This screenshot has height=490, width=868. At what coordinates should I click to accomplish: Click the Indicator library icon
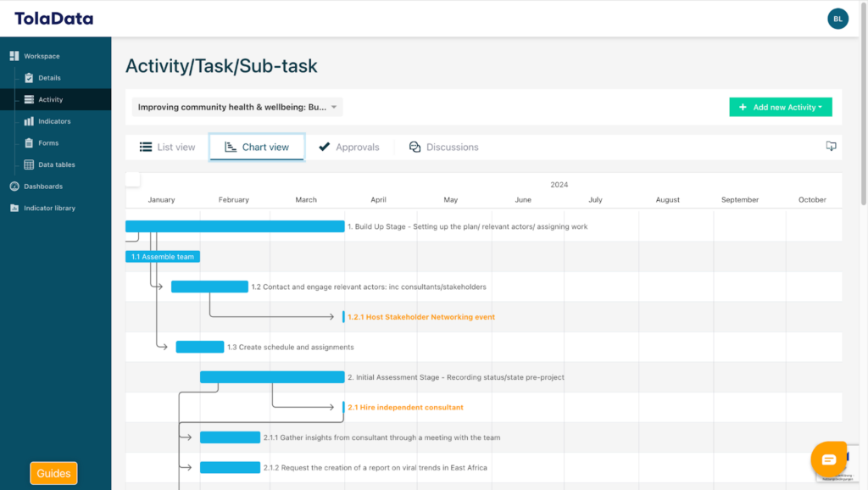14,208
